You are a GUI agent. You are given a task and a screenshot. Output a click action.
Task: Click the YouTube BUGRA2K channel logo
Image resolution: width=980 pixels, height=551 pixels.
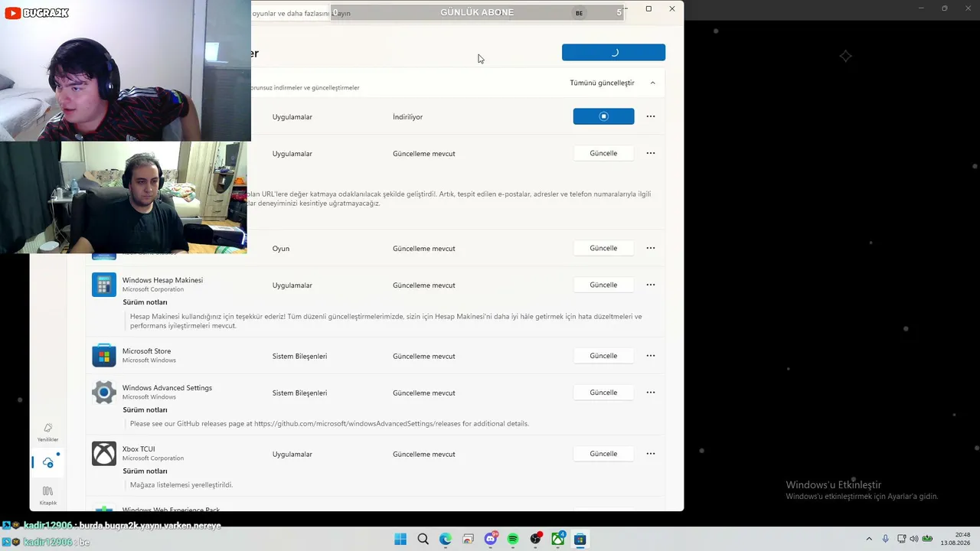coord(37,13)
